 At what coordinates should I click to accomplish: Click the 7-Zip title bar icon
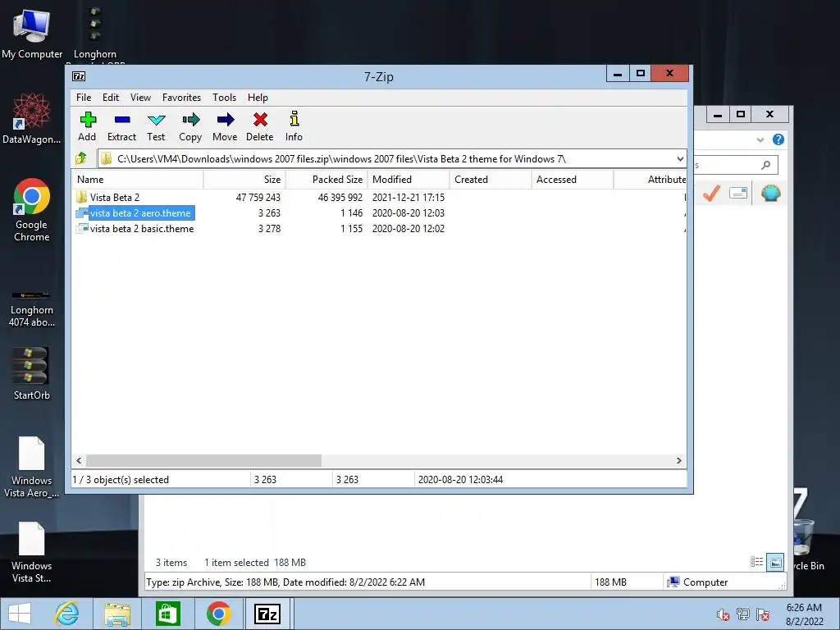(x=79, y=76)
